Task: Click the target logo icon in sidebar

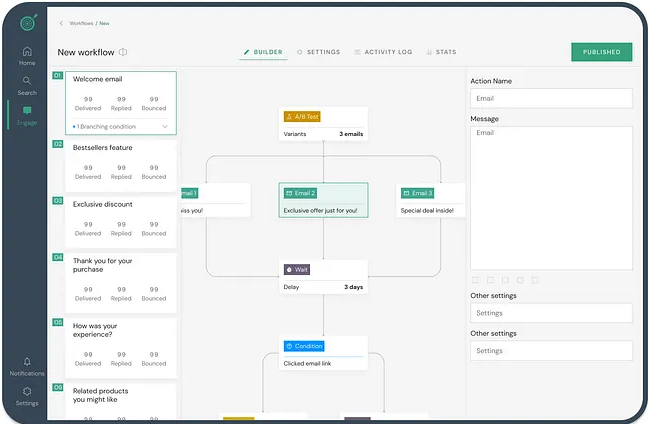Action: click(x=28, y=22)
